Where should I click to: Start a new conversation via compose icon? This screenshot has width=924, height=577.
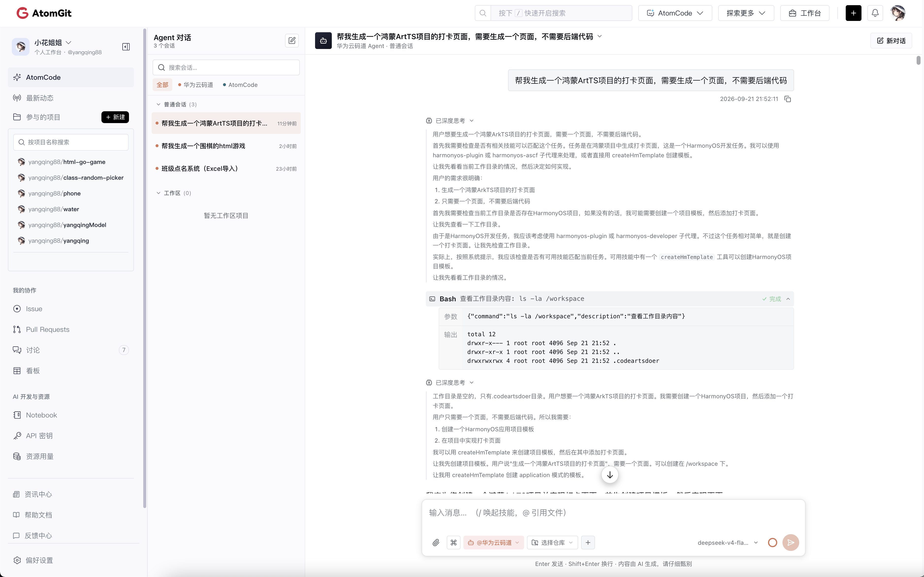pos(292,40)
